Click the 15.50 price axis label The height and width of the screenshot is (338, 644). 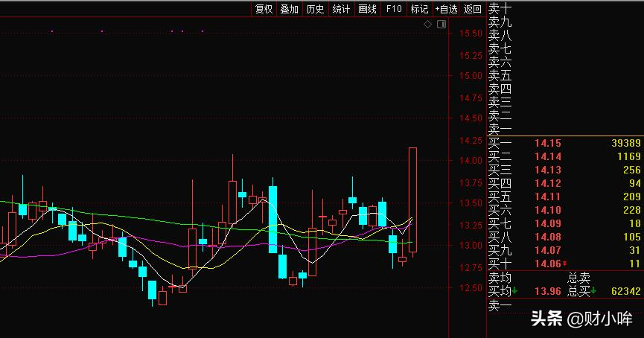click(471, 34)
